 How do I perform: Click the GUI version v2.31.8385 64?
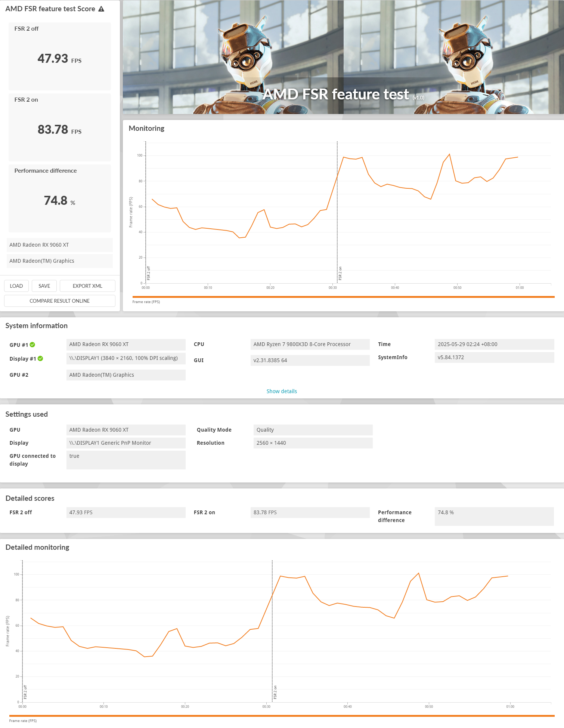point(310,360)
